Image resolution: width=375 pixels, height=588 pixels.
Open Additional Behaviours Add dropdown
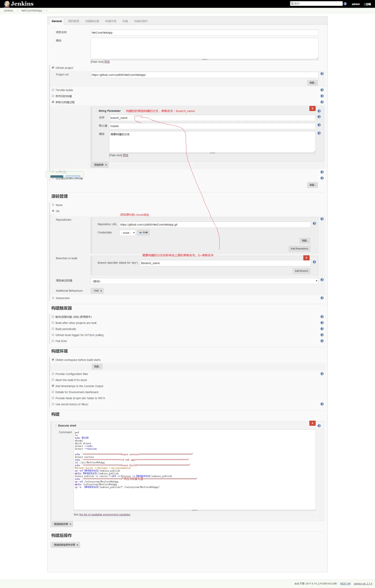point(98,291)
